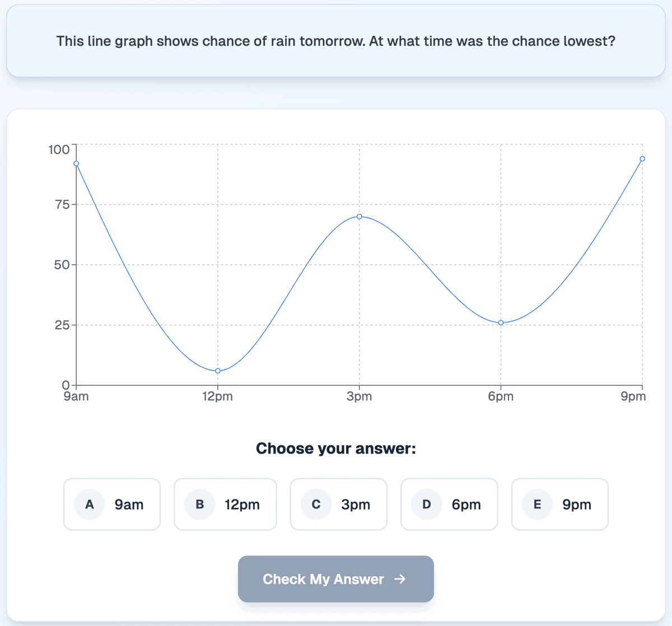The image size is (672, 626).
Task: Click the 3pm data point marker
Action: tap(360, 216)
